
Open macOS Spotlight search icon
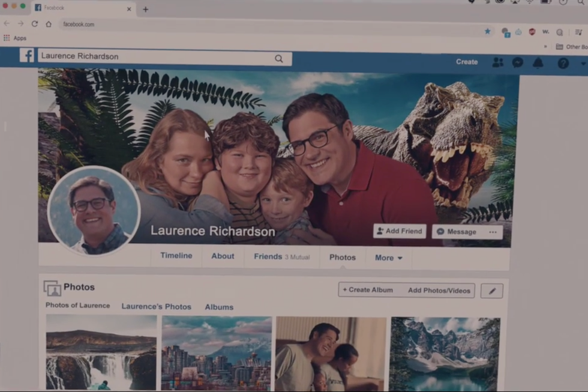581,2
